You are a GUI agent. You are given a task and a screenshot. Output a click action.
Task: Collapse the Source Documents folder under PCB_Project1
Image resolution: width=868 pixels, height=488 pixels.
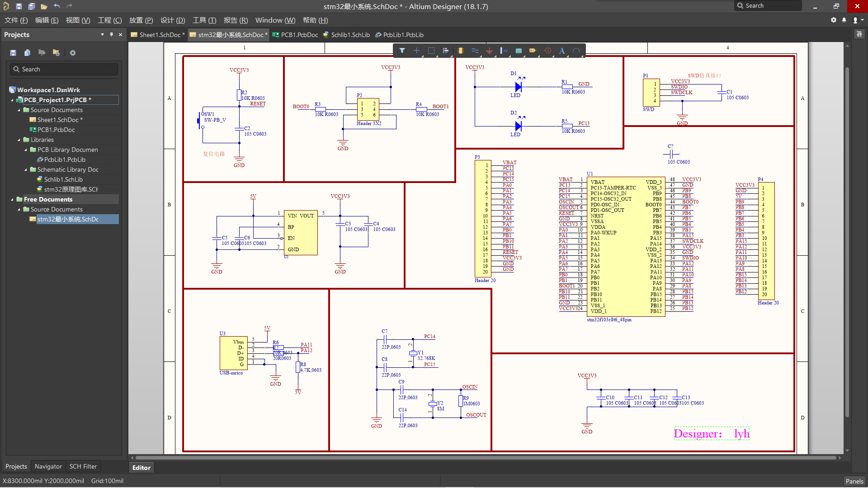(19, 110)
